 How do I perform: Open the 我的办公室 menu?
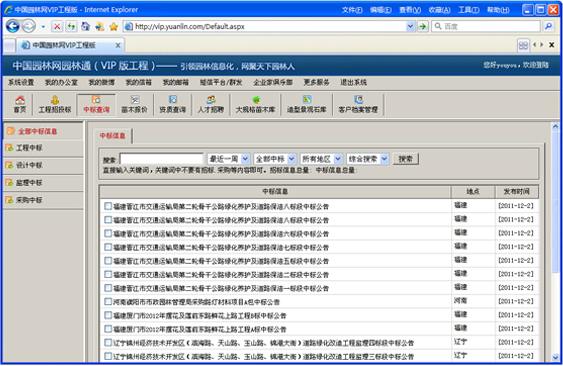click(61, 83)
